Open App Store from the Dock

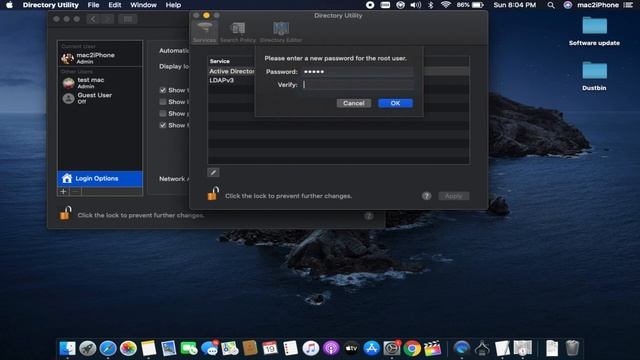(371, 348)
